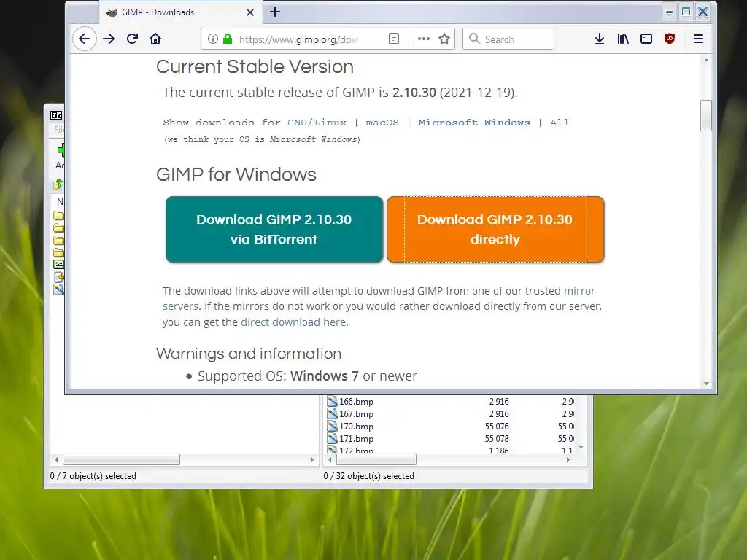
Task: Click the page scrollbar down arrow
Action: pyautogui.click(x=706, y=384)
